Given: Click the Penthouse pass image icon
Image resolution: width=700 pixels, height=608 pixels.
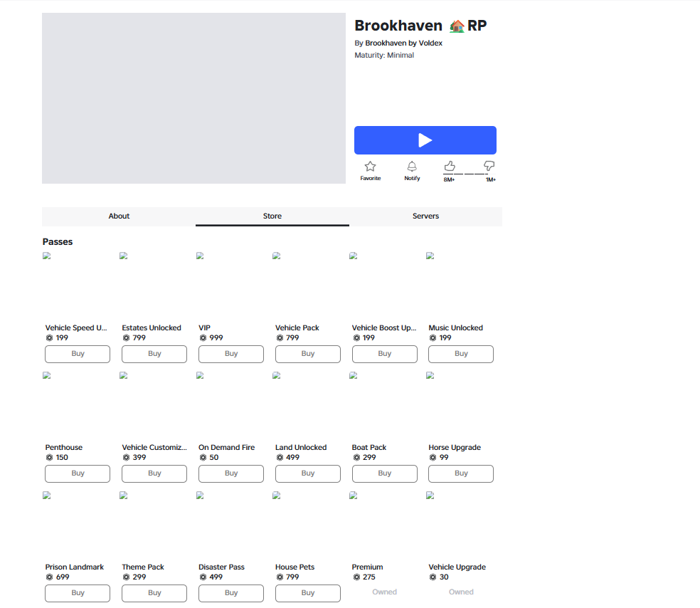Looking at the screenshot, I should click(x=46, y=376).
